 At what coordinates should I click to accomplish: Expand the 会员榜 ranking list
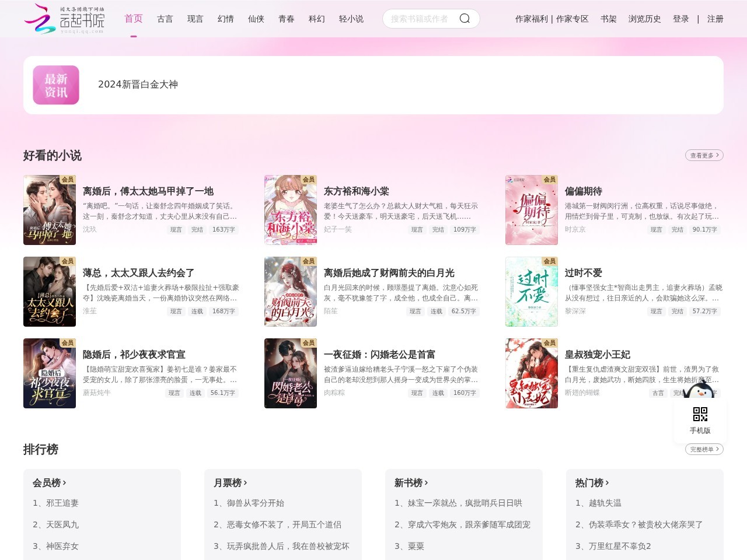coord(50,483)
